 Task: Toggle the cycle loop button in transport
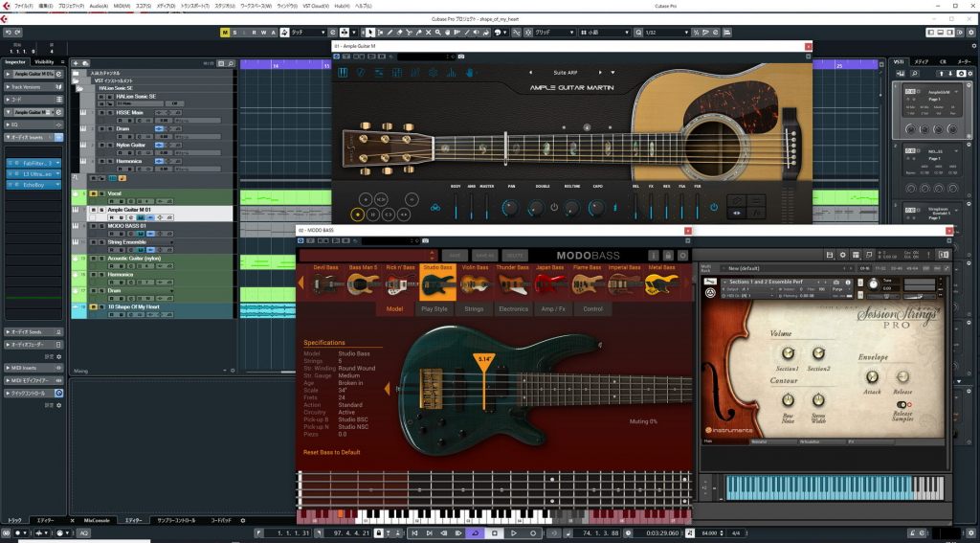click(x=475, y=532)
